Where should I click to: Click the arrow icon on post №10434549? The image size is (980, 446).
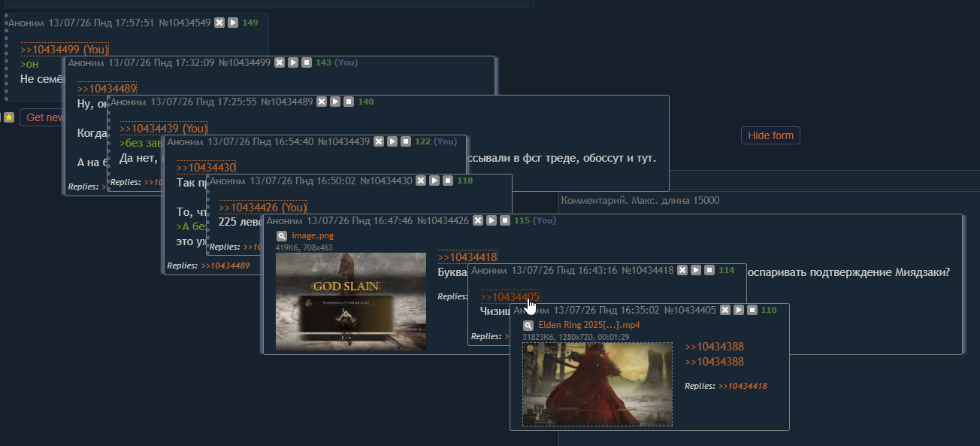point(233,23)
